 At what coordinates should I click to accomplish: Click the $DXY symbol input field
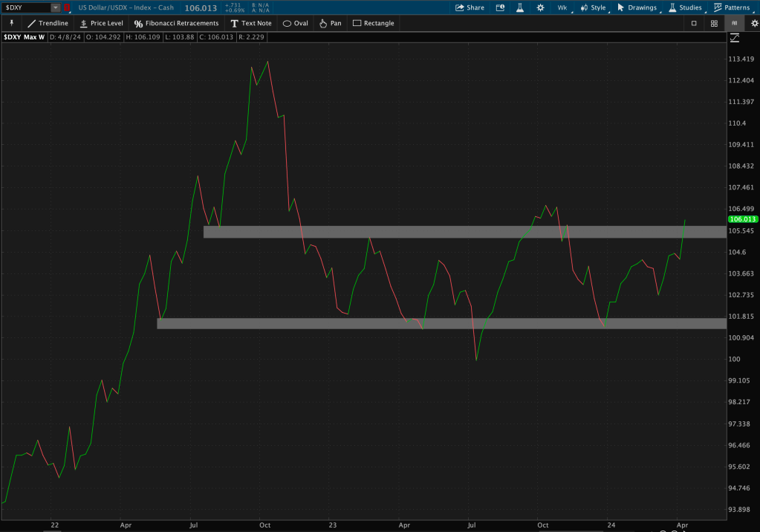click(x=26, y=7)
